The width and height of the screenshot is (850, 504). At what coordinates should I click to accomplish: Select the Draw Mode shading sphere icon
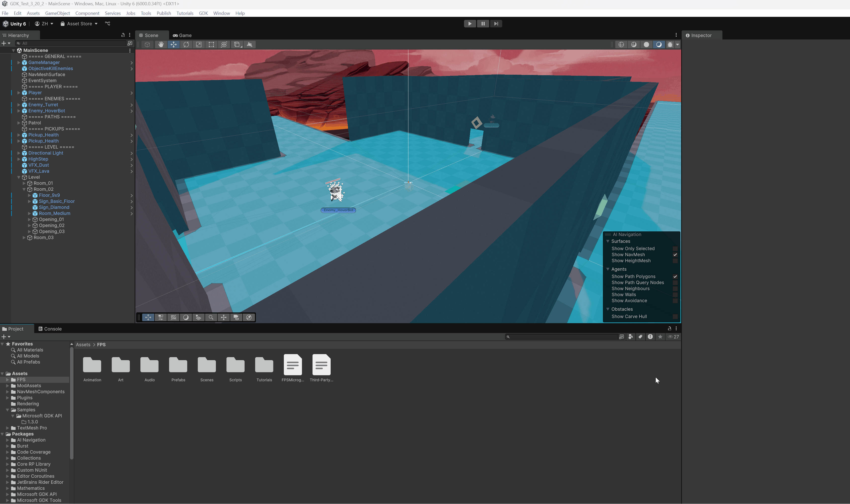186,317
